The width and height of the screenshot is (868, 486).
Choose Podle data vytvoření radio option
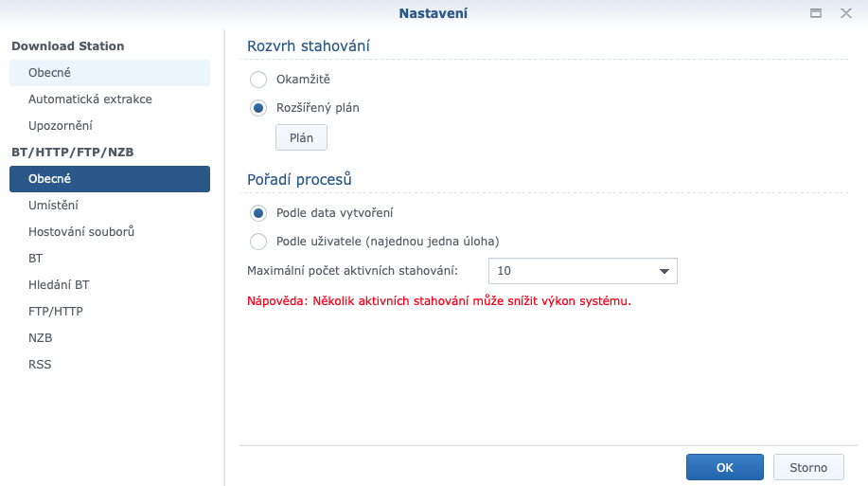click(258, 213)
